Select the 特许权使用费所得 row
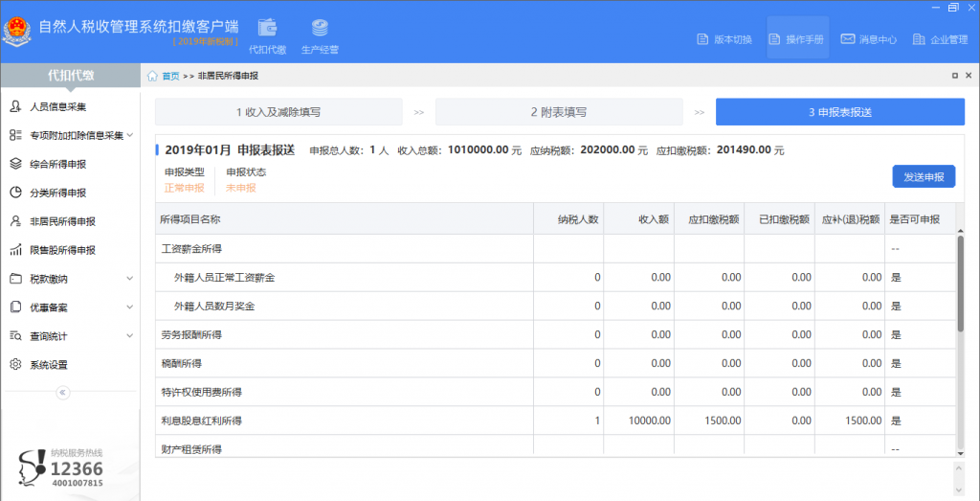980x501 pixels. (x=556, y=392)
